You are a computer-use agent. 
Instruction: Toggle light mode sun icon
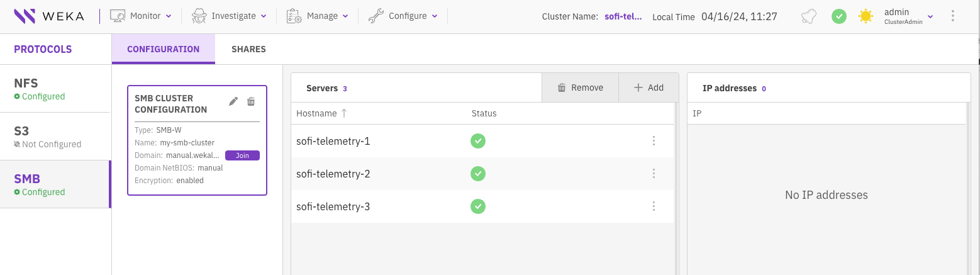pos(866,17)
